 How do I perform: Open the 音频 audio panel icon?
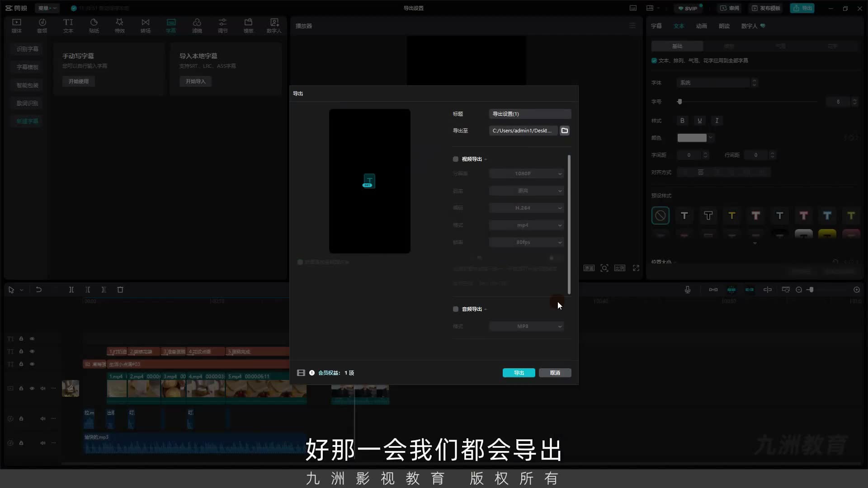tap(42, 26)
